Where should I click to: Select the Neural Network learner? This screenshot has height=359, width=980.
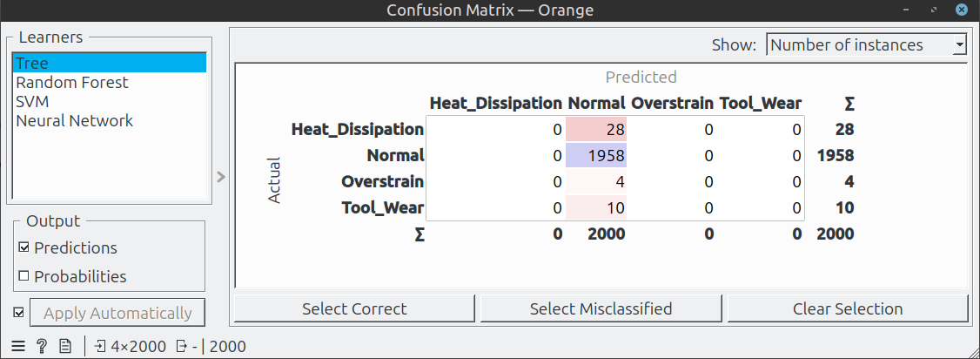(109, 120)
